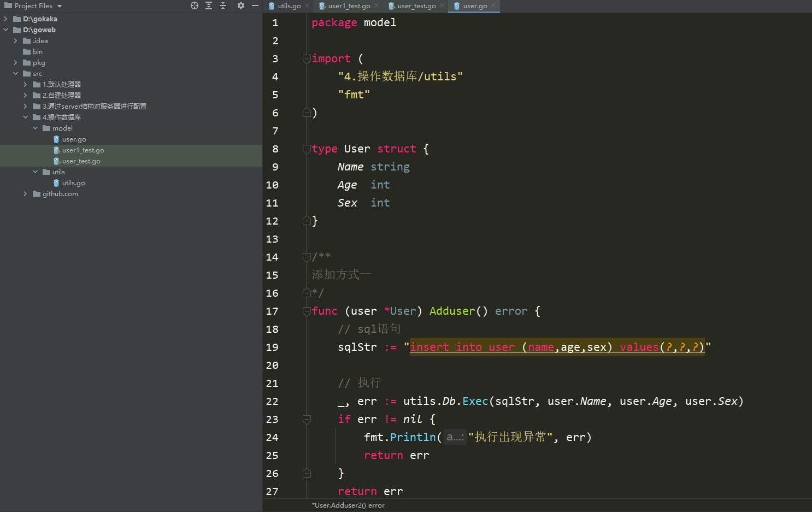The height and width of the screenshot is (512, 812).
Task: Expand the 2.自建处理器 folder
Action: coord(25,96)
